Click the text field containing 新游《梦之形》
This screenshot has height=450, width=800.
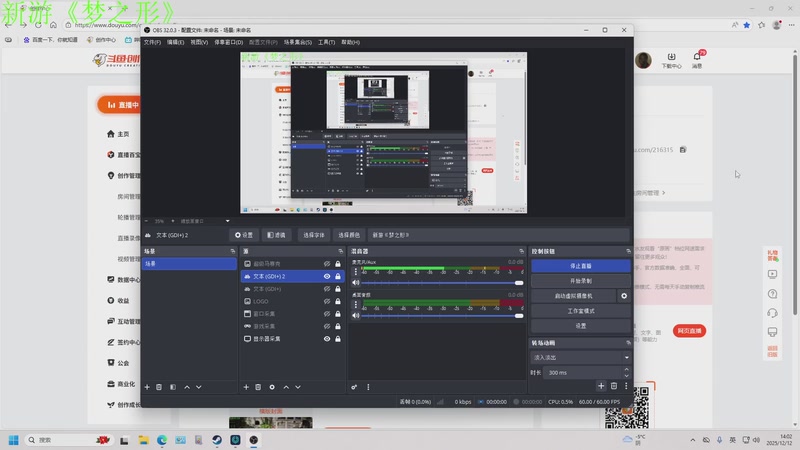pyautogui.click(x=498, y=235)
